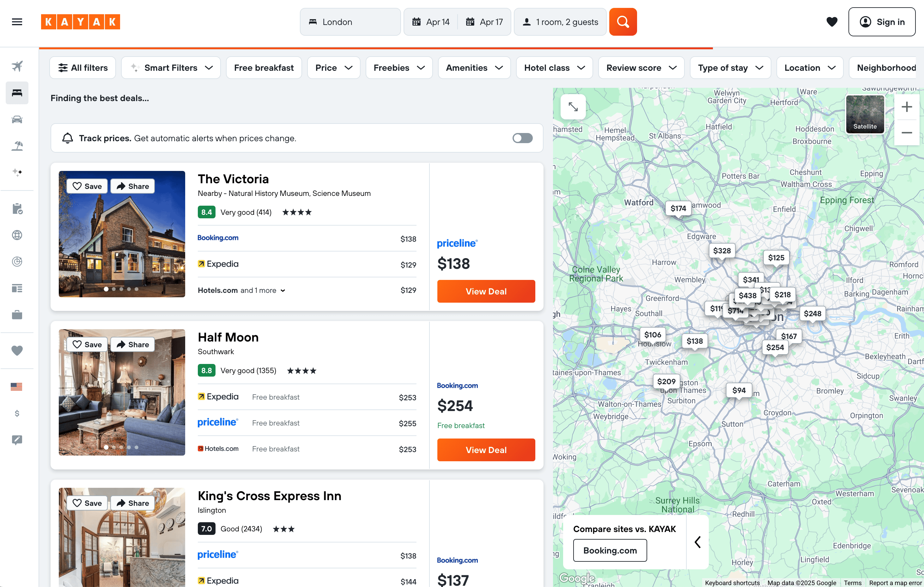Open the globe Explore sidebar icon
924x587 pixels.
17,235
